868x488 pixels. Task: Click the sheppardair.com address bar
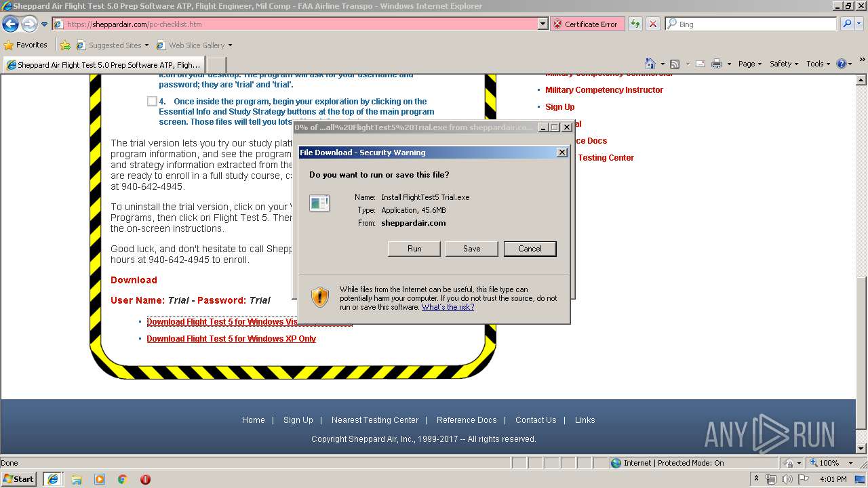(295, 24)
